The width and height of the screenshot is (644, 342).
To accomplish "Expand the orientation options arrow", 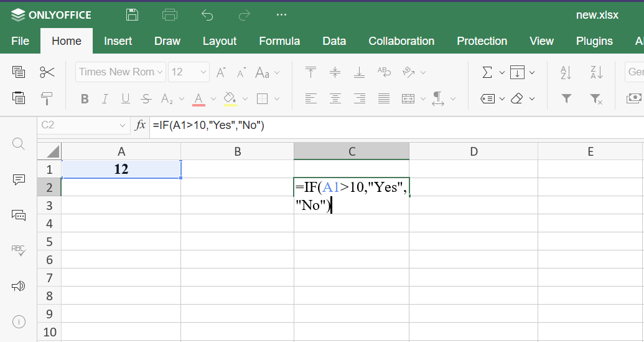I will click(423, 73).
